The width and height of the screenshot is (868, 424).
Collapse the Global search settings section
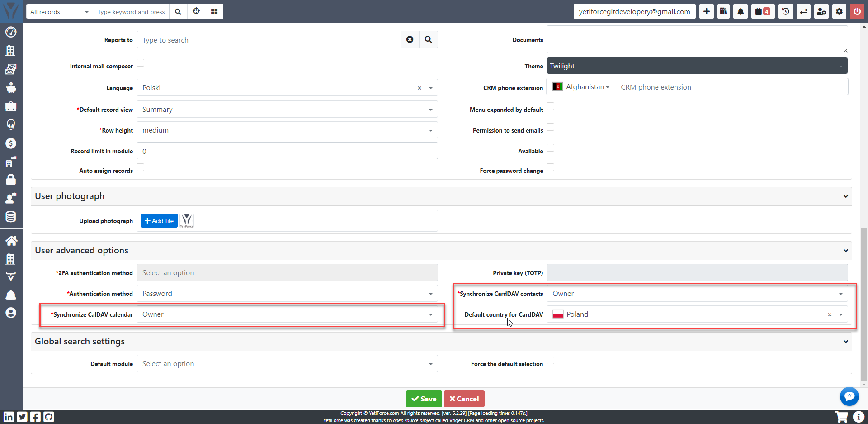pos(845,342)
